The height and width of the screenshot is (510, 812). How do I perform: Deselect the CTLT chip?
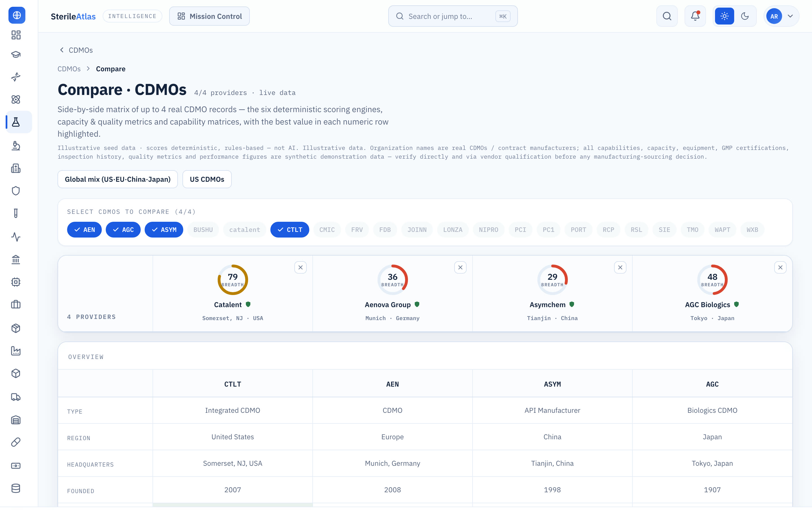coord(290,230)
